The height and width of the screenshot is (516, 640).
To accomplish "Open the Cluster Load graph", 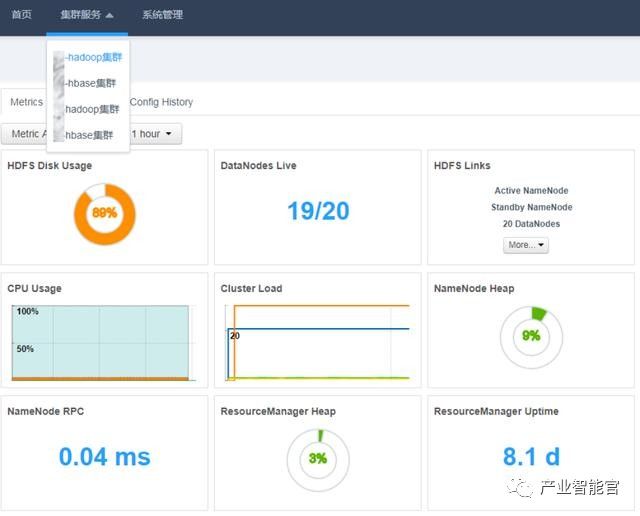I will click(x=317, y=343).
